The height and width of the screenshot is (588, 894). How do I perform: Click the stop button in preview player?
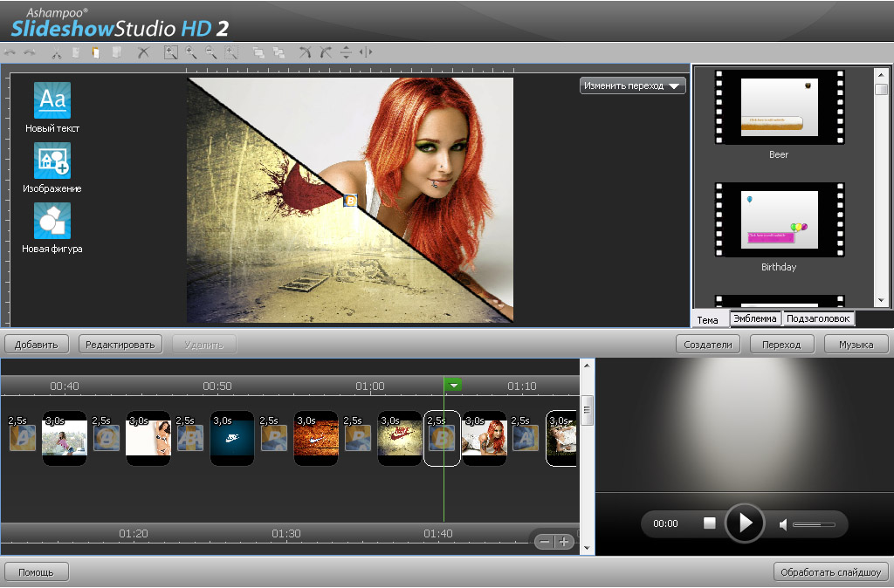pyautogui.click(x=709, y=523)
